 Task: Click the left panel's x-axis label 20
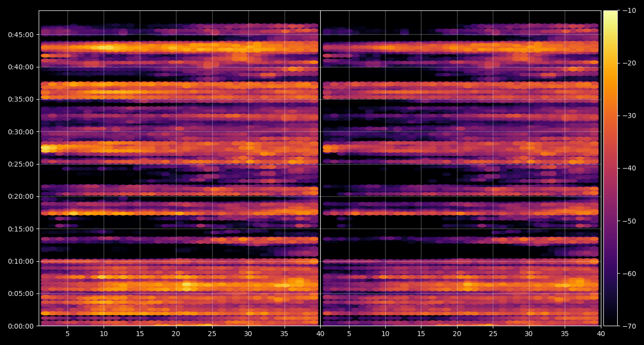coord(176,334)
